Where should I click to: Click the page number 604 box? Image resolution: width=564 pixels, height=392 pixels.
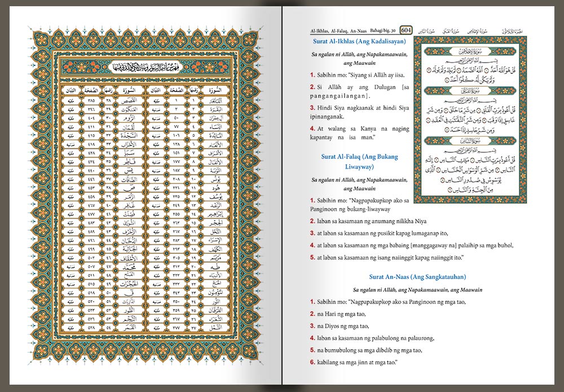(x=406, y=30)
